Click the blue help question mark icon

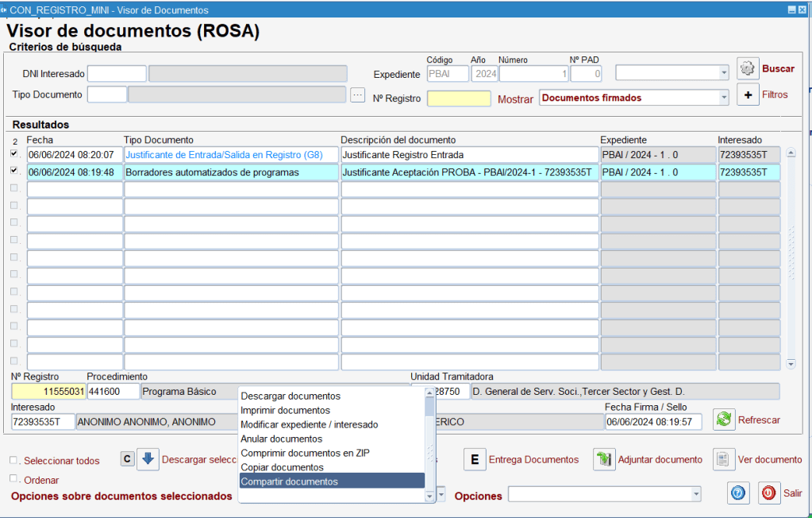click(x=738, y=493)
